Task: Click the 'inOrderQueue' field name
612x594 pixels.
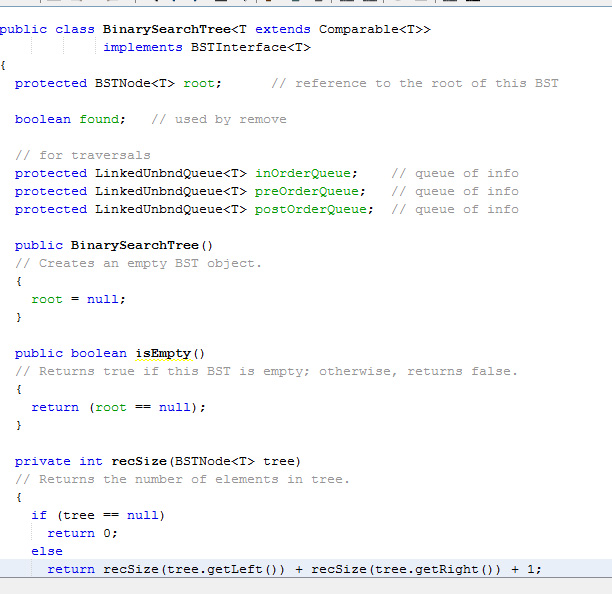Action: pyautogui.click(x=303, y=173)
